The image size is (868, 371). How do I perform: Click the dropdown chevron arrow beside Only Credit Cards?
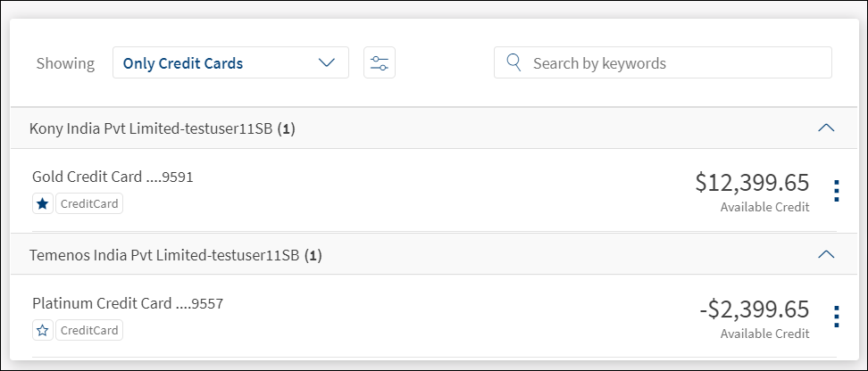(327, 62)
